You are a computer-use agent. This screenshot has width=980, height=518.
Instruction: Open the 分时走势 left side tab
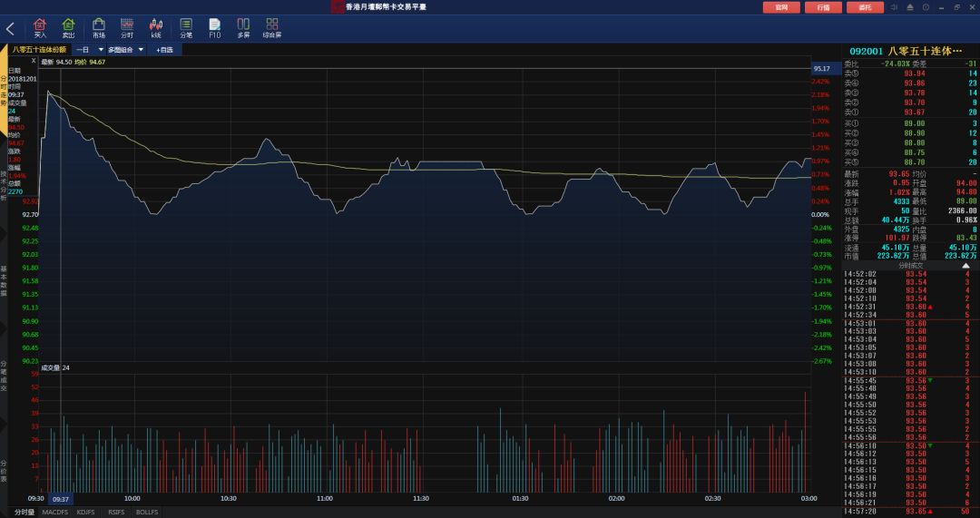(x=4, y=91)
